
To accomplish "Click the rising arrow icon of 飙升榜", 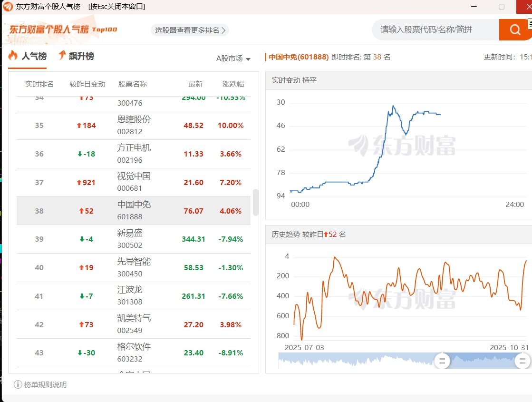I will (62, 55).
